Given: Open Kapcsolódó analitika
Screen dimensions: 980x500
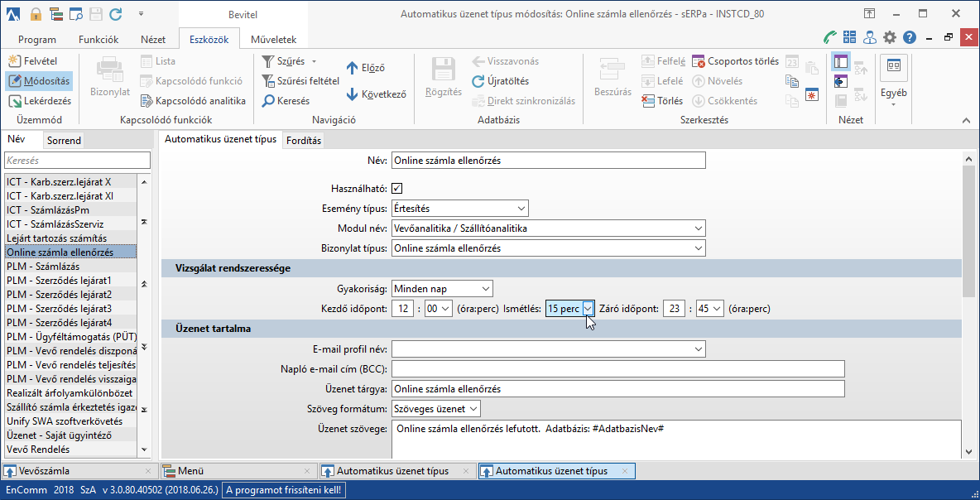Looking at the screenshot, I should pyautogui.click(x=193, y=101).
